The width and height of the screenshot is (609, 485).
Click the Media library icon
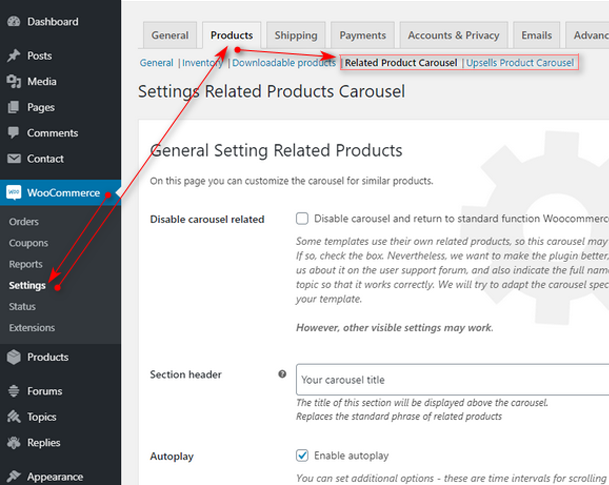tap(14, 82)
